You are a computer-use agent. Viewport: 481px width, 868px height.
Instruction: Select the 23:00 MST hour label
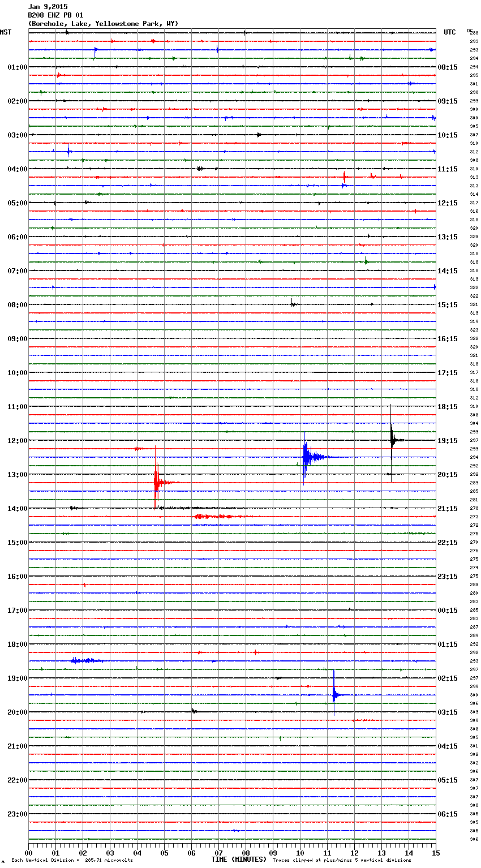[18, 814]
